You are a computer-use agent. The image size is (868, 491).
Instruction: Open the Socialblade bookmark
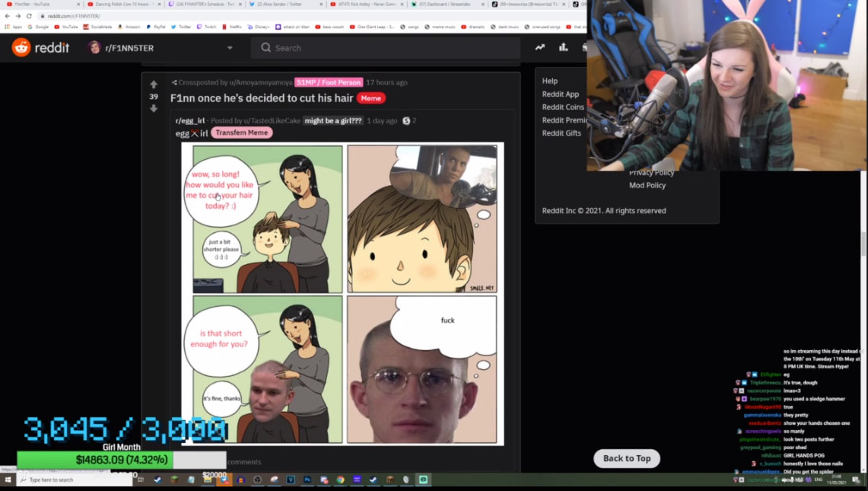97,27
